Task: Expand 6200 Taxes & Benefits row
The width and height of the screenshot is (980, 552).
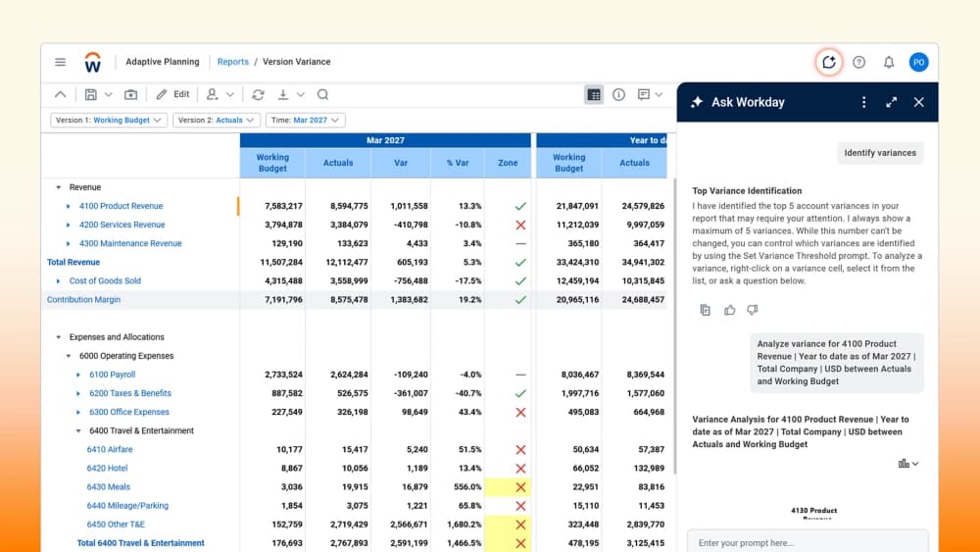Action: click(78, 393)
